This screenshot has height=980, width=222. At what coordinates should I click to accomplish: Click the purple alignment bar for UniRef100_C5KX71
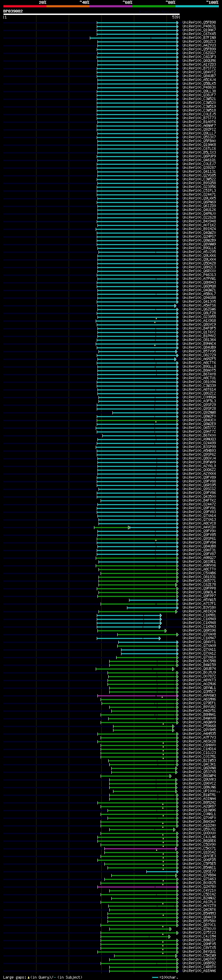click(x=141, y=849)
